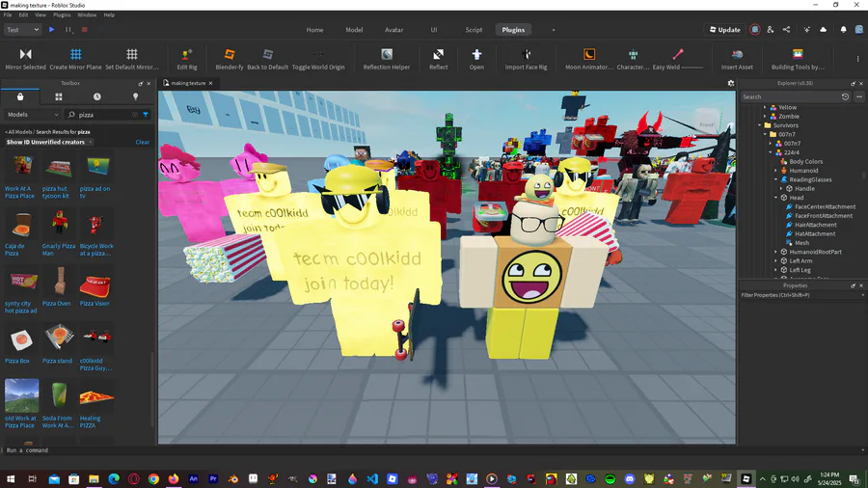Click the Toolbox pizza search field

pos(102,115)
